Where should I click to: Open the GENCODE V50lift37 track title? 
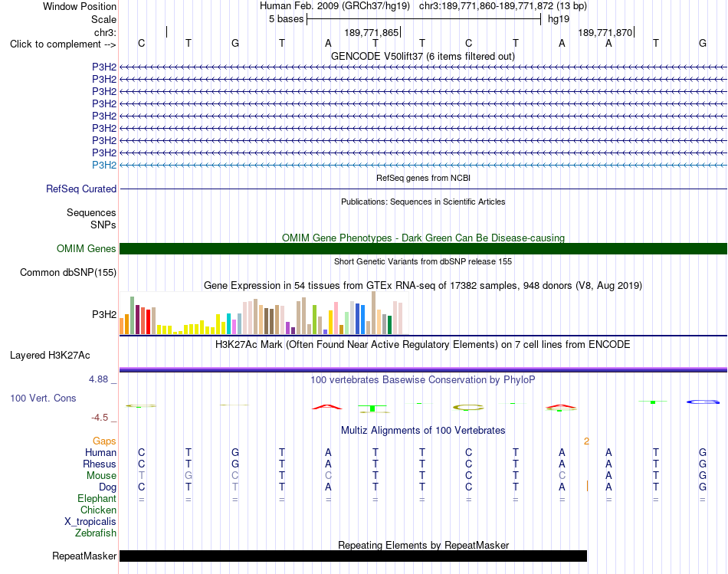(422, 56)
